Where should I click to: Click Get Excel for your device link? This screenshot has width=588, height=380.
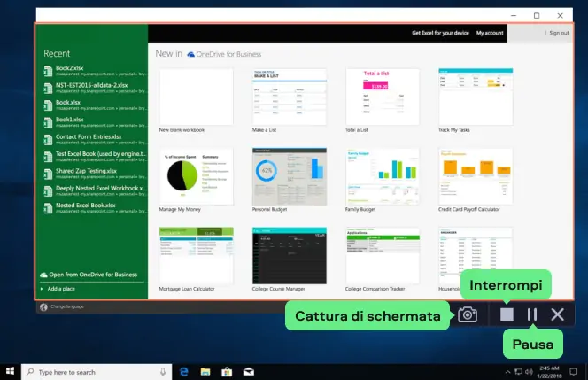[x=440, y=33]
